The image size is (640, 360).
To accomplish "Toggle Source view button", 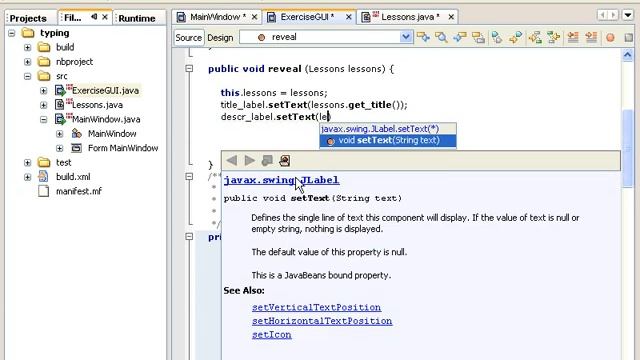I will (189, 38).
